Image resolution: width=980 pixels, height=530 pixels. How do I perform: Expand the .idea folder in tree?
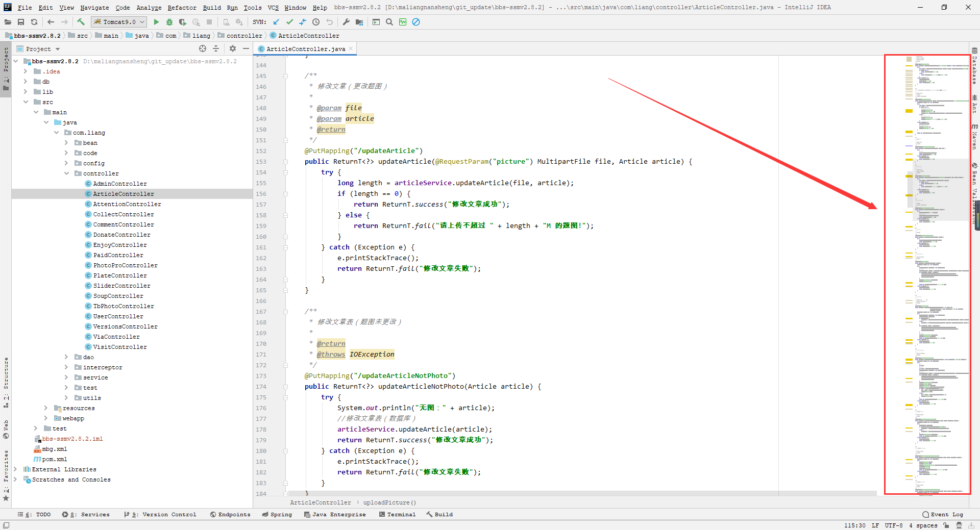click(26, 71)
